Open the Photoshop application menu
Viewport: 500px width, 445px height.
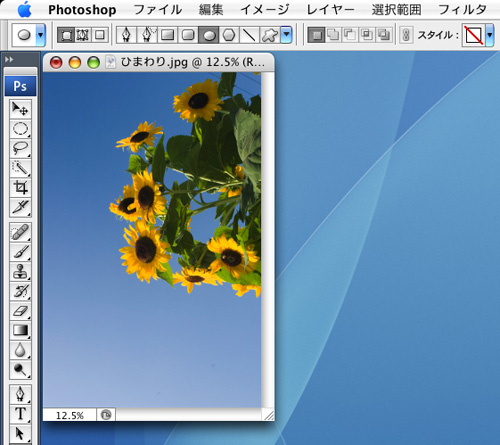click(82, 10)
